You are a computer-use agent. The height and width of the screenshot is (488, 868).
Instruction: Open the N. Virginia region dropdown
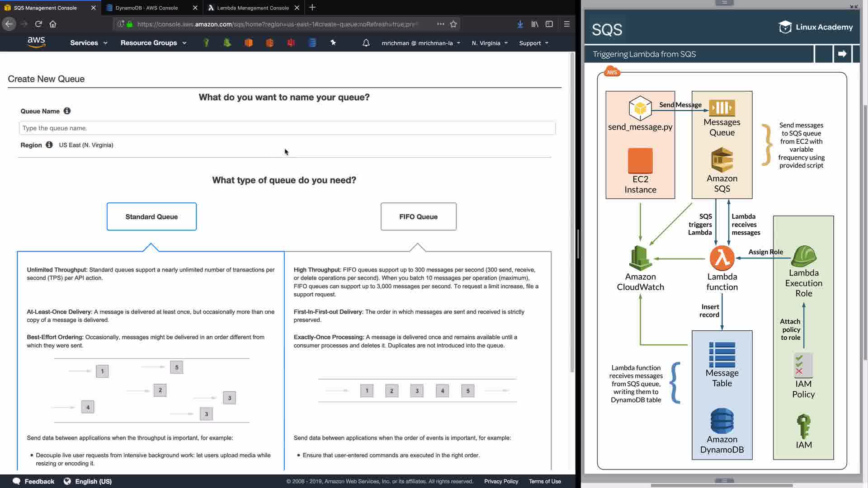click(490, 43)
